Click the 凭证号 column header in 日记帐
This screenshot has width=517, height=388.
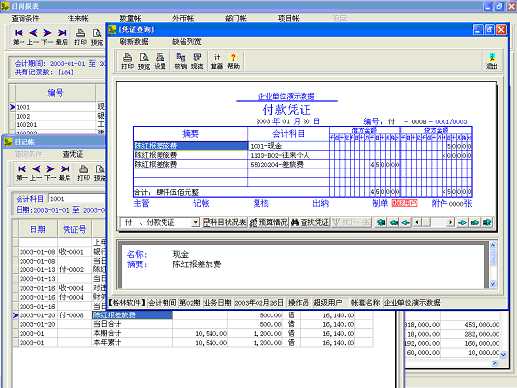click(x=75, y=229)
